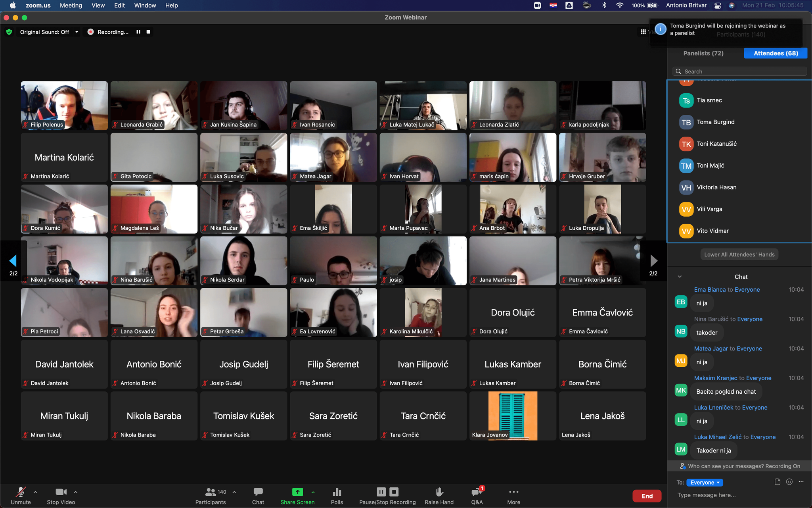The width and height of the screenshot is (812, 508).
Task: Click the green Share Screen icon
Action: pos(297,492)
